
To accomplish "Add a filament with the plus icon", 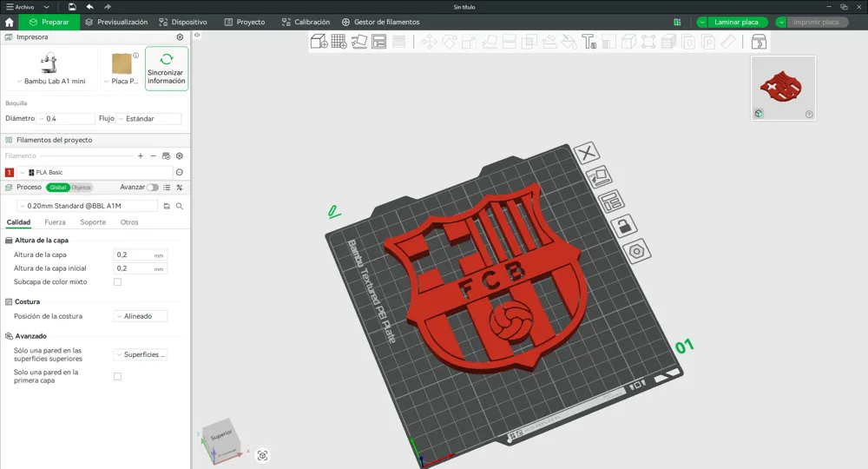I will point(141,156).
